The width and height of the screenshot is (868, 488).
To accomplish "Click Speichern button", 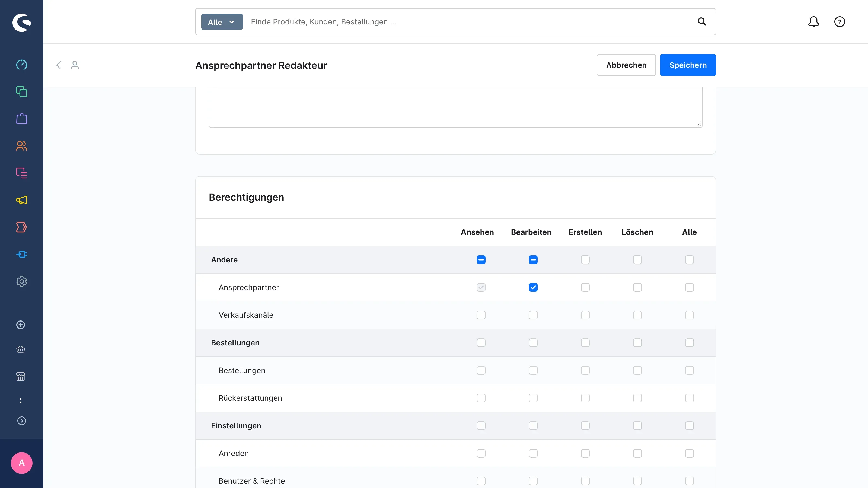I will click(688, 65).
